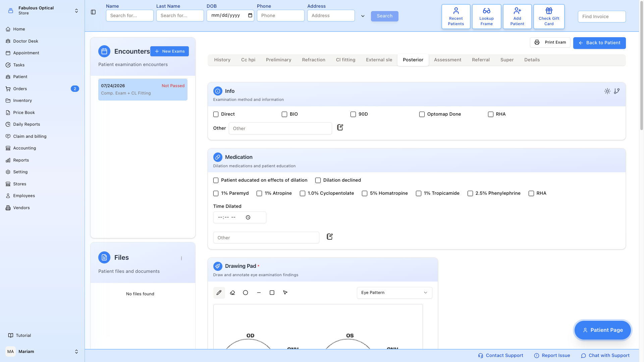Check the 90D checkbox
The height and width of the screenshot is (362, 644).
[x=353, y=114]
